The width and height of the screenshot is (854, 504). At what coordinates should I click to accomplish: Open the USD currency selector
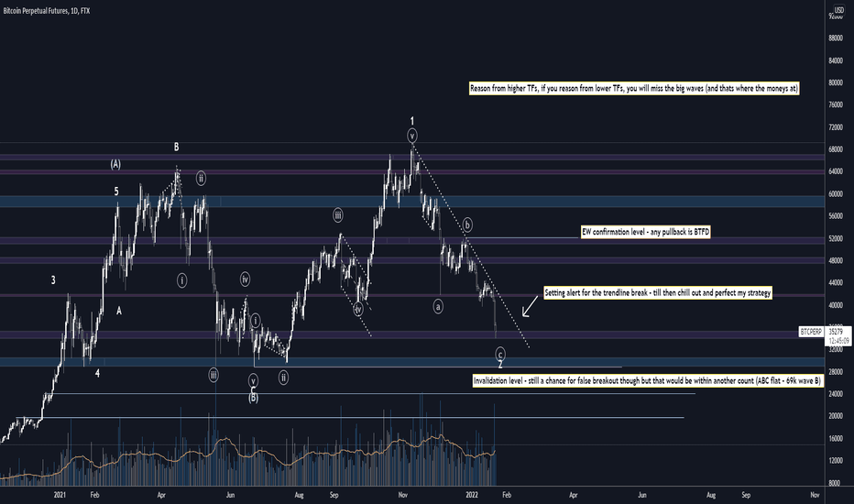(x=838, y=10)
